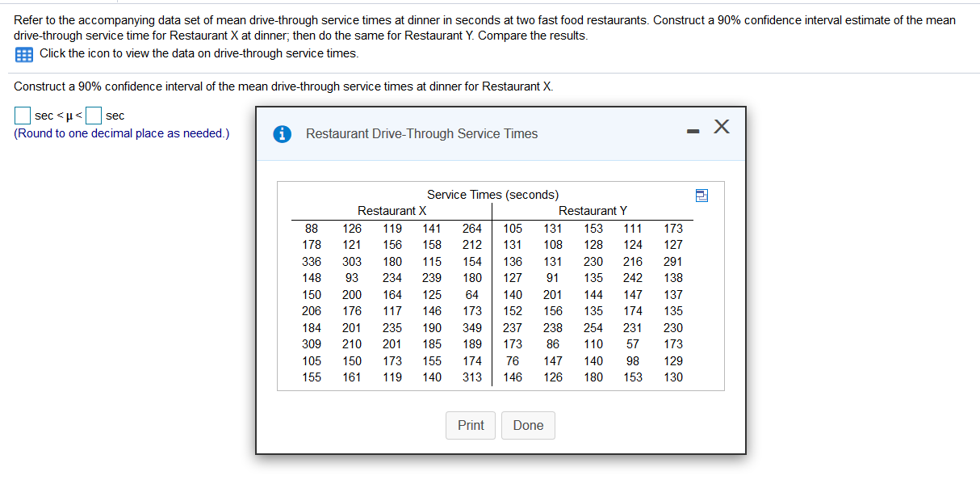The image size is (980, 480).
Task: Click '(Round to one decimal place as needed.)' hint
Action: (x=121, y=133)
